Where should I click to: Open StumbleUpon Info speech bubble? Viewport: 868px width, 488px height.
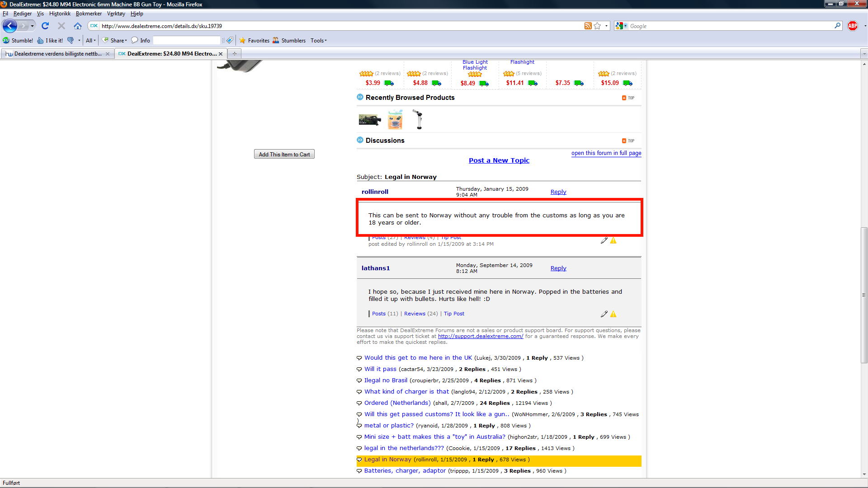click(x=141, y=40)
